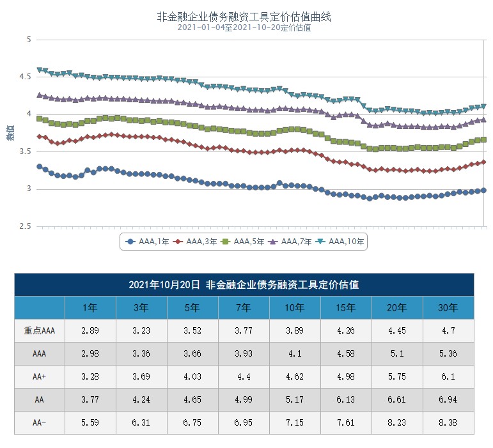Select the 30年 column header
Image resolution: width=493 pixels, height=448 pixels.
click(x=448, y=307)
